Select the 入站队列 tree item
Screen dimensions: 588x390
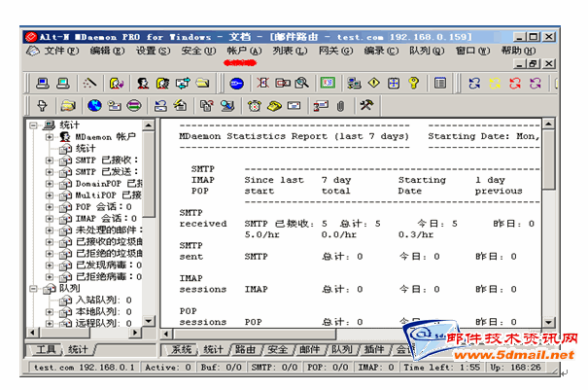pos(94,301)
